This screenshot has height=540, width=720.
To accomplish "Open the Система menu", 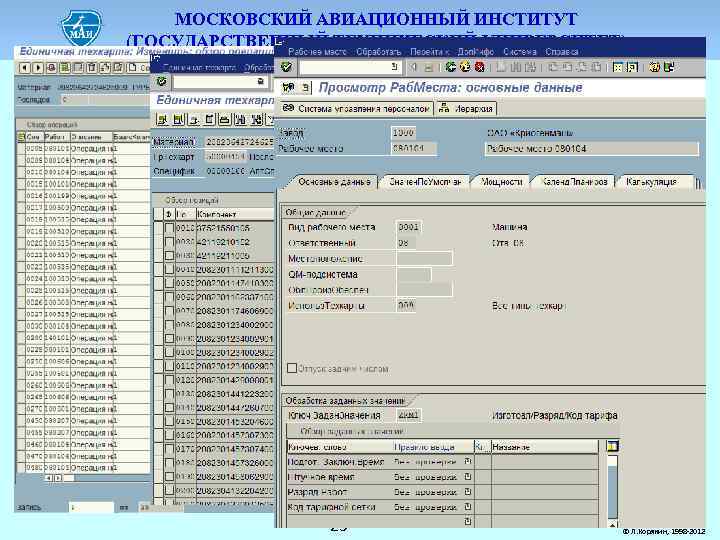I will (520, 52).
